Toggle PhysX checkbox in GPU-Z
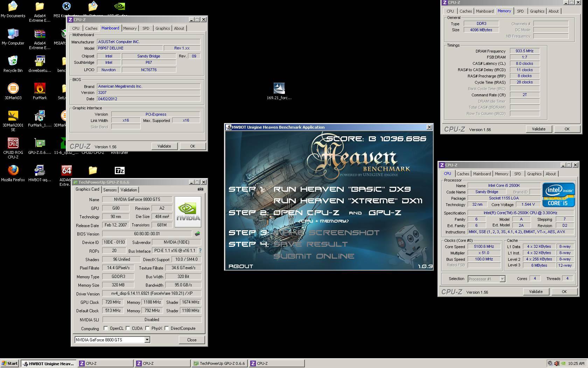Viewport: 588px width, 368px height. tap(148, 328)
